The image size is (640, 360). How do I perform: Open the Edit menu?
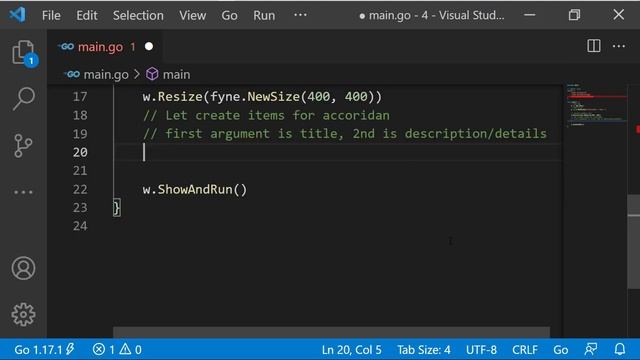point(87,16)
